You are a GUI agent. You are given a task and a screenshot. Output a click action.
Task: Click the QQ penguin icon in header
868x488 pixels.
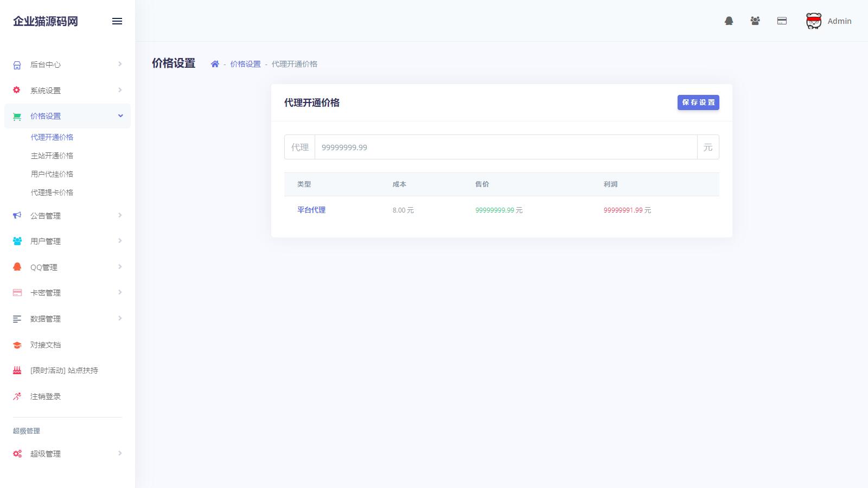click(x=729, y=21)
